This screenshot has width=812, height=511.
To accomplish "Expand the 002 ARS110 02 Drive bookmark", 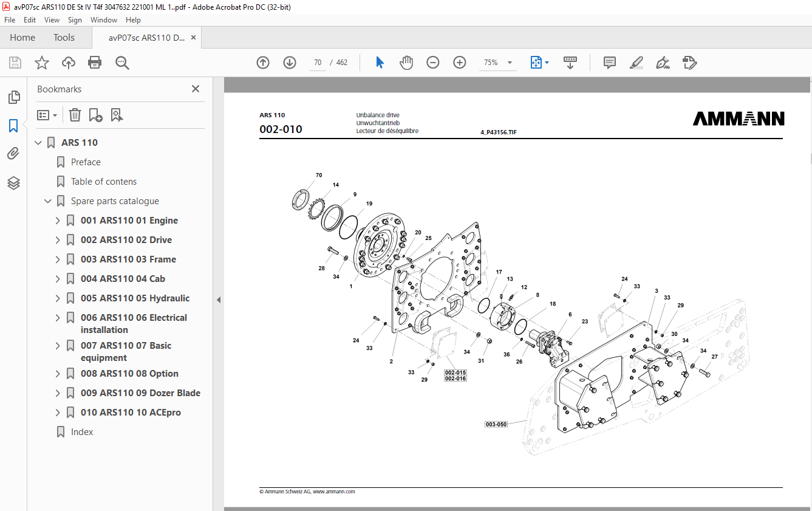I will [58, 240].
